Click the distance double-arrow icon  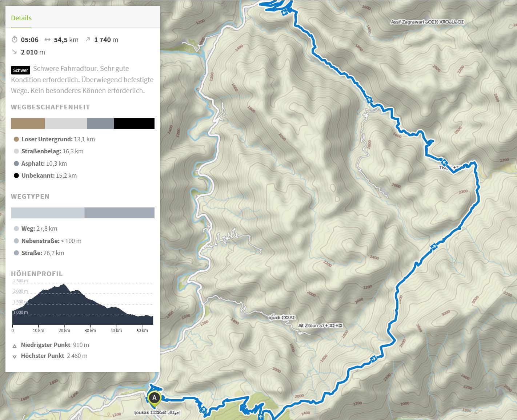click(x=47, y=40)
